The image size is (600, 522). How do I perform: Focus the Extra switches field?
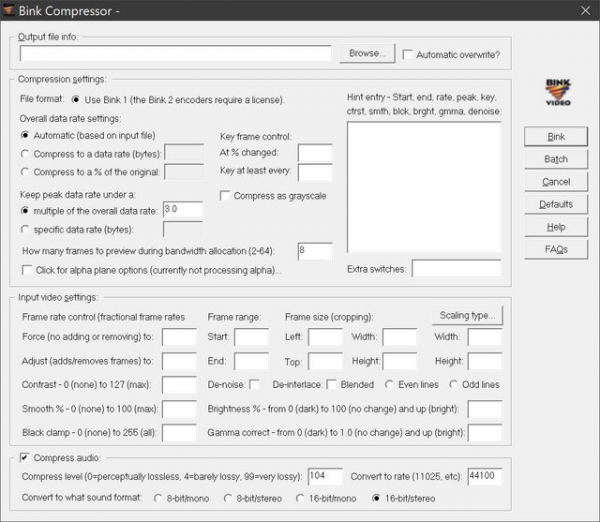[457, 268]
